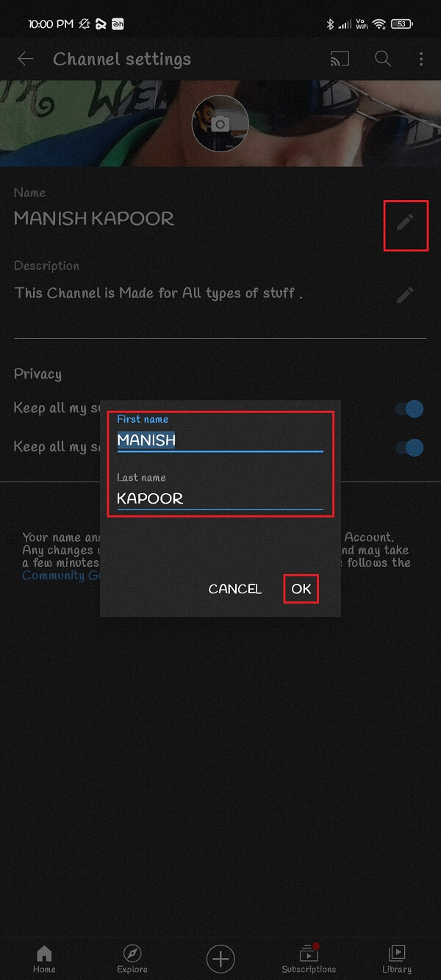Open the create plus icon
The width and height of the screenshot is (441, 980).
point(220,959)
